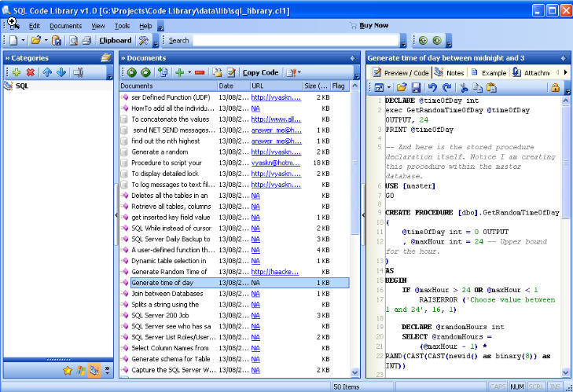Open the vyaskn@hotm... link in Procedure row

(276, 163)
